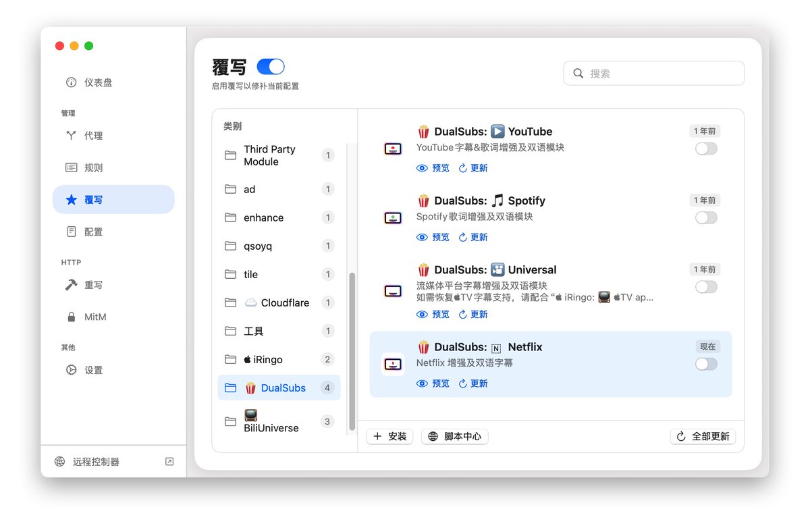Focus the 搜索 search field

(654, 74)
